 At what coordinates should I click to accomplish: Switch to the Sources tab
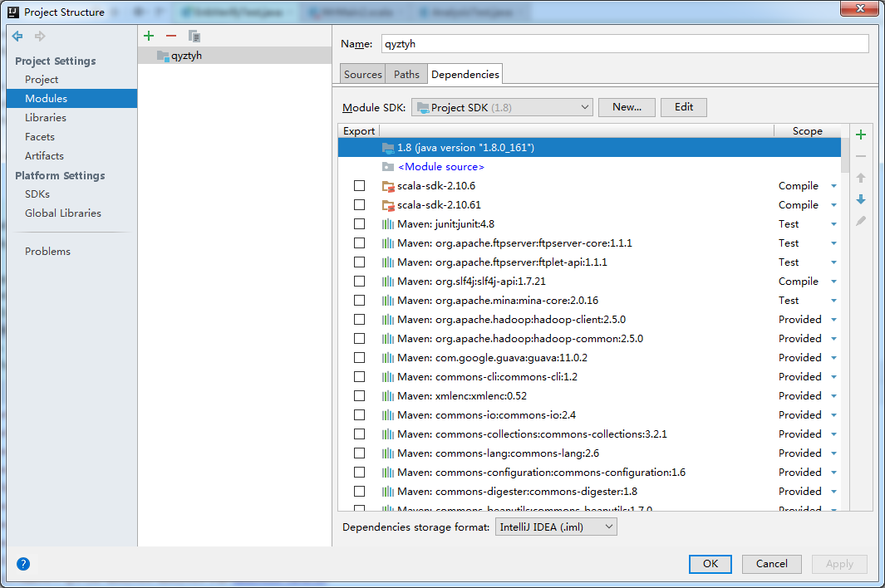pos(363,75)
